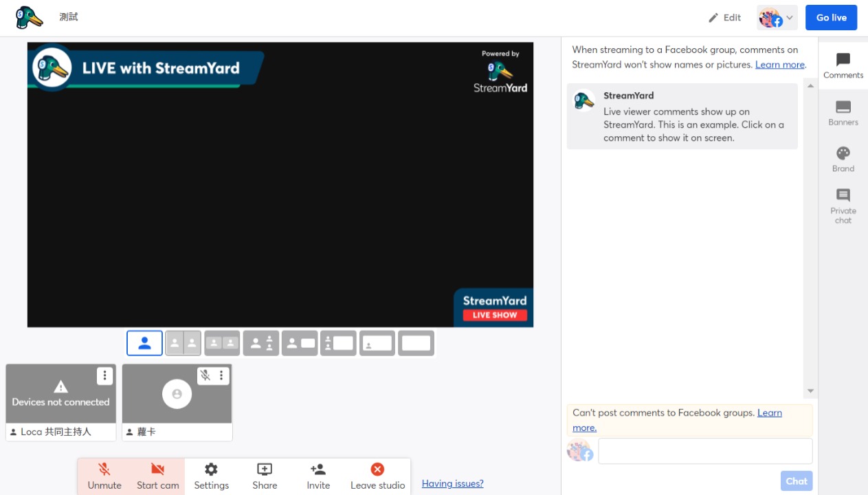Screen dimensions: 868x495
Task: Click the StreamYard duck logo at top left
Action: pos(30,18)
